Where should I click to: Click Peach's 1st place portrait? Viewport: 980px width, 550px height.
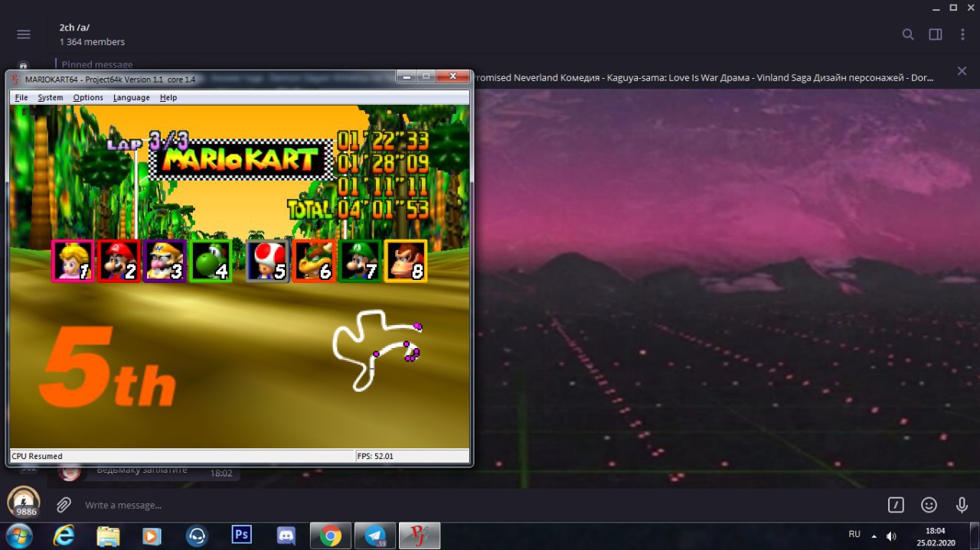[73, 261]
